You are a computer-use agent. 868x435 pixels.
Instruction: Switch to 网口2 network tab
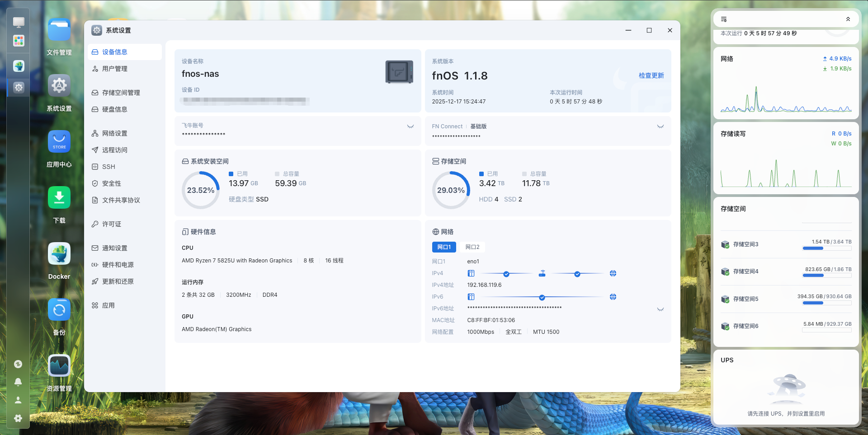pyautogui.click(x=472, y=247)
